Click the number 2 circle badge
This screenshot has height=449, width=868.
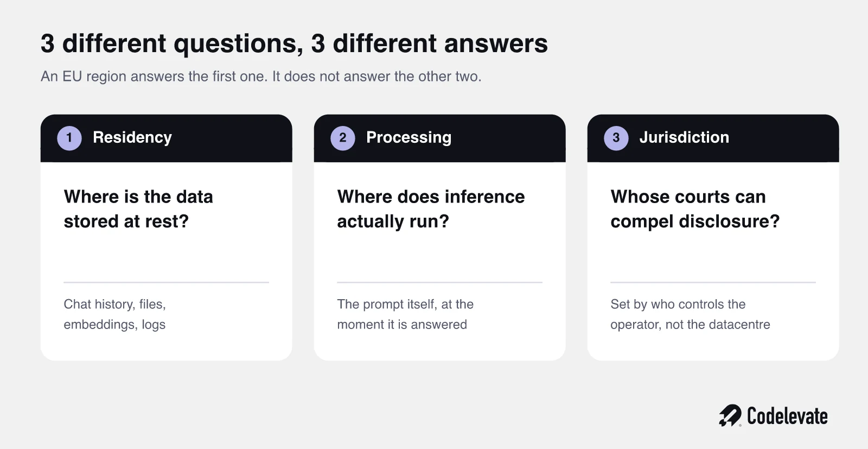click(x=343, y=138)
